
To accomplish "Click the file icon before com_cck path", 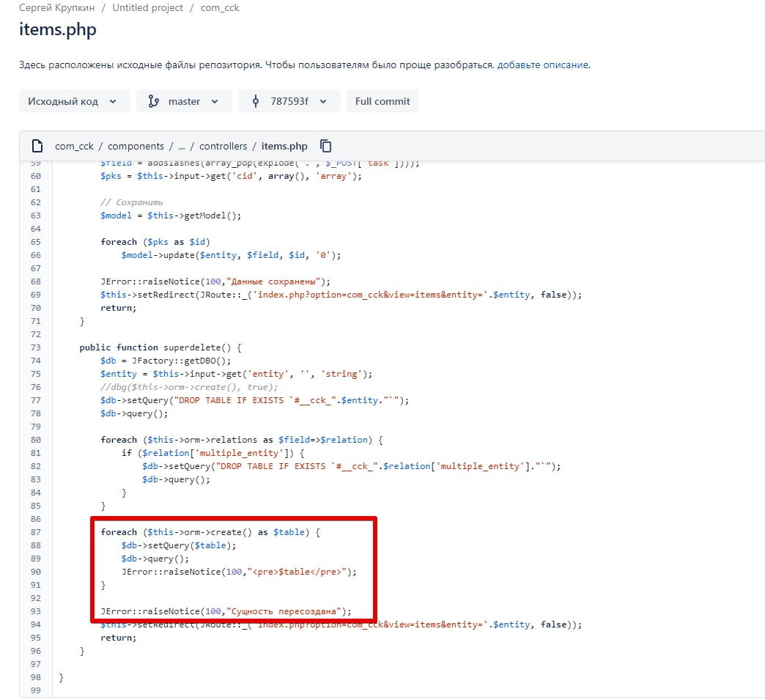I will coord(37,146).
